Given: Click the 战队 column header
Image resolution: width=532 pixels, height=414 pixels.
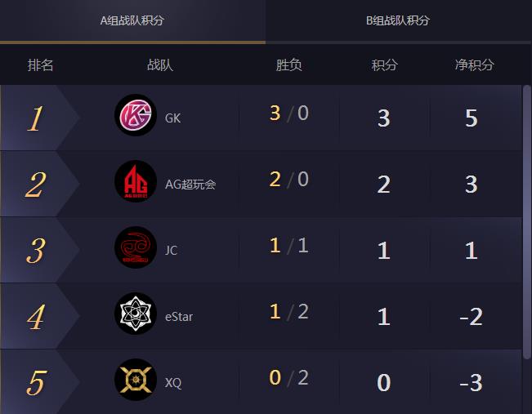Looking at the screenshot, I should pyautogui.click(x=160, y=65).
